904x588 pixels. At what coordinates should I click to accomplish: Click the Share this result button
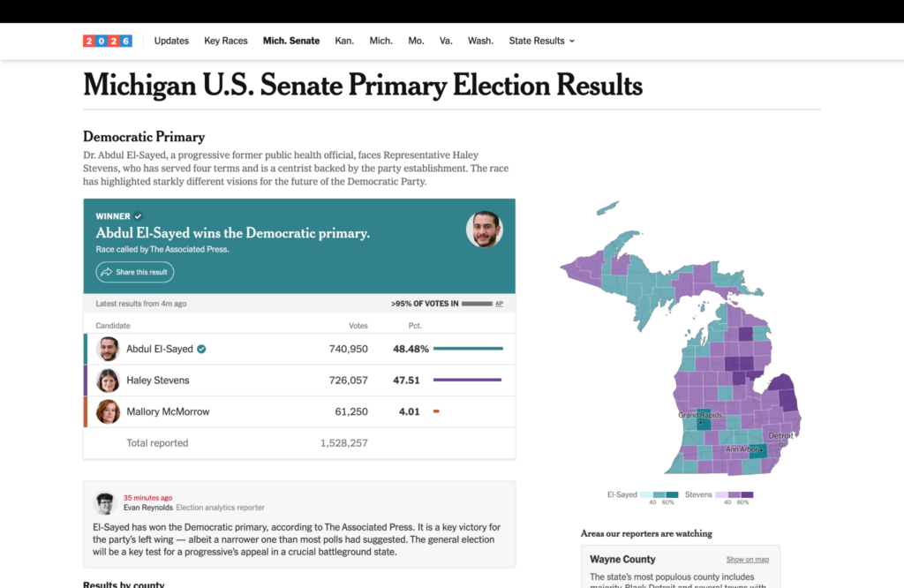(x=135, y=272)
